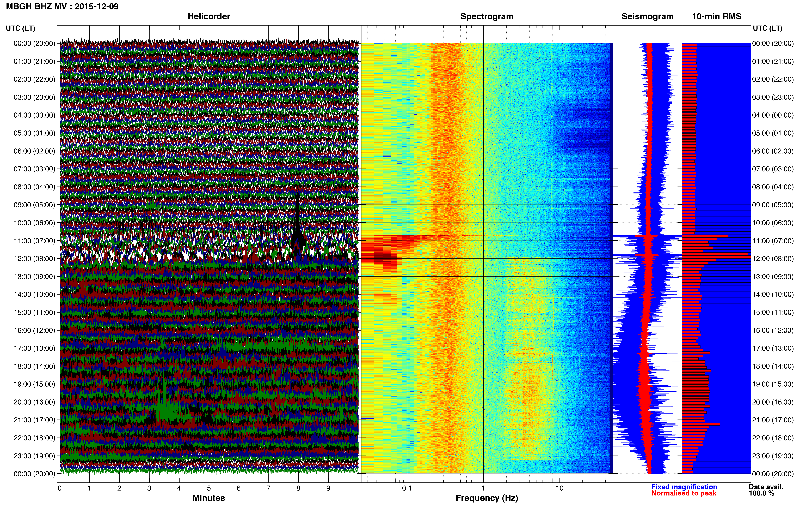Click left time label 11:00 (07:00)
The height and width of the screenshot is (508, 812).
coord(34,241)
